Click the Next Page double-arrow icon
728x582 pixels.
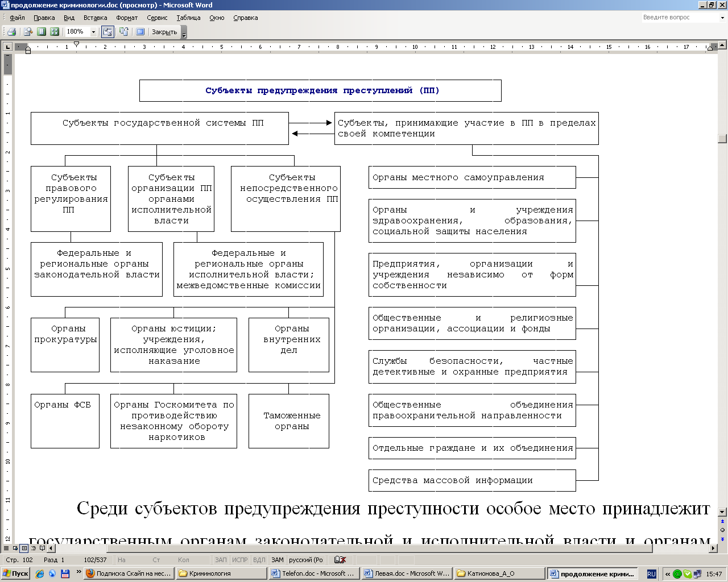point(723,539)
